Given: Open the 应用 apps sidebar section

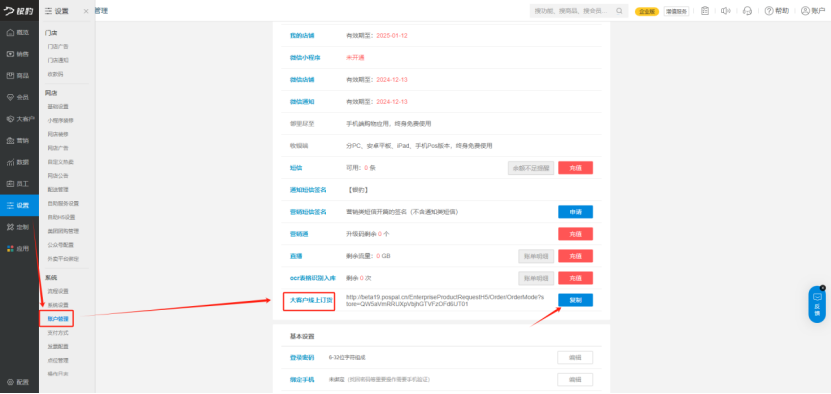Looking at the screenshot, I should pos(19,248).
